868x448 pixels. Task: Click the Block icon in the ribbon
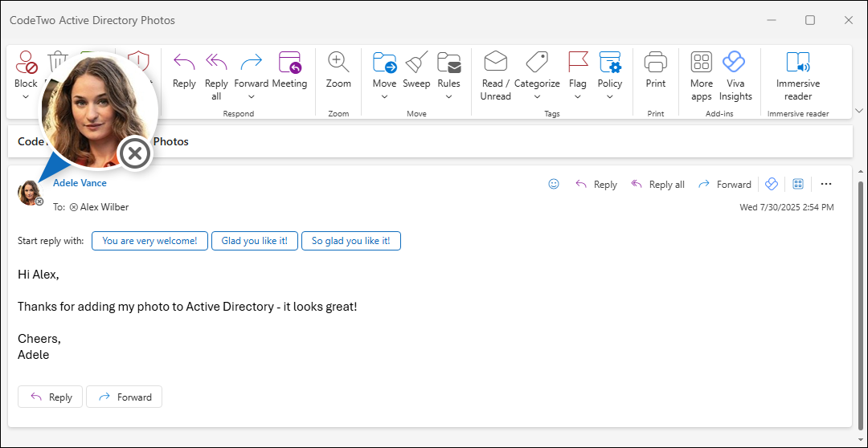[x=26, y=62]
